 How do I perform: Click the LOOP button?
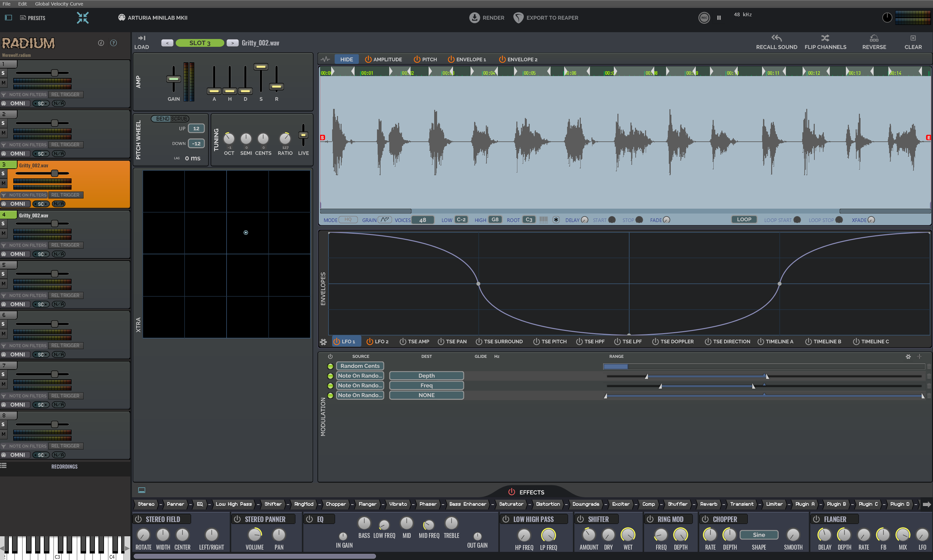pyautogui.click(x=744, y=219)
